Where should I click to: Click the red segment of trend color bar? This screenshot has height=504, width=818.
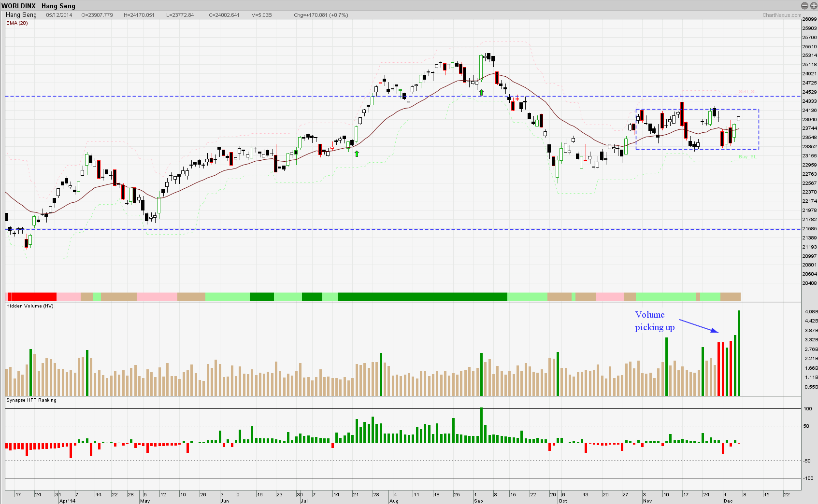34,297
